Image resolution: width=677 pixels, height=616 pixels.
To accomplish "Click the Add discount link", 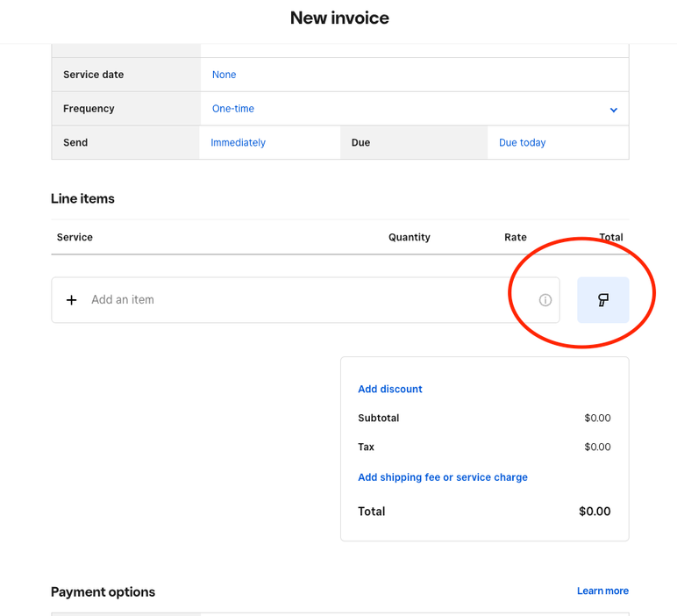I will click(x=390, y=389).
